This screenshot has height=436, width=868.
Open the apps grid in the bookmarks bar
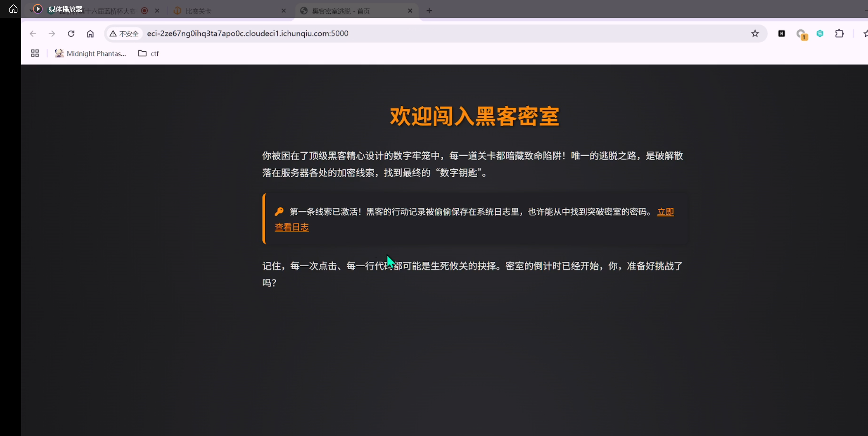35,53
